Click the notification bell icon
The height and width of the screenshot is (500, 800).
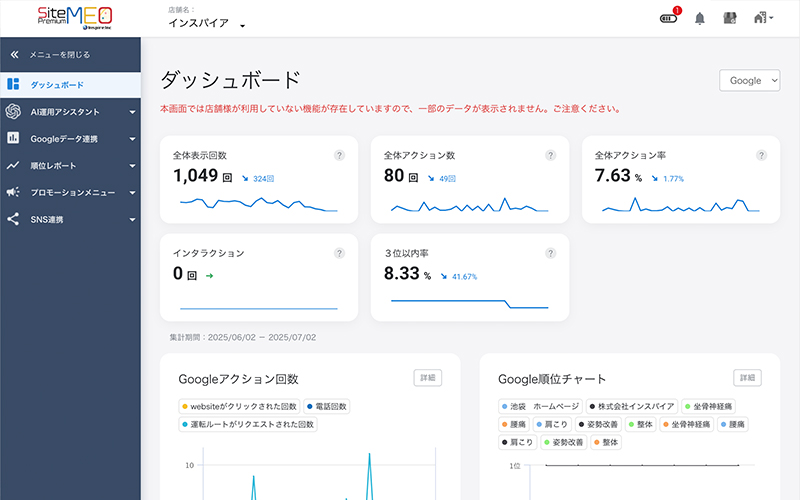coord(700,18)
